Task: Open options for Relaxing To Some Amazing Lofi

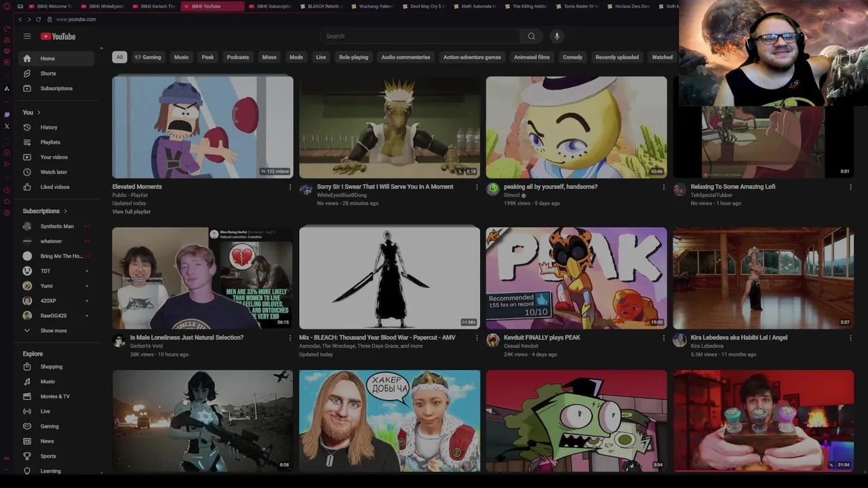Action: tap(850, 187)
